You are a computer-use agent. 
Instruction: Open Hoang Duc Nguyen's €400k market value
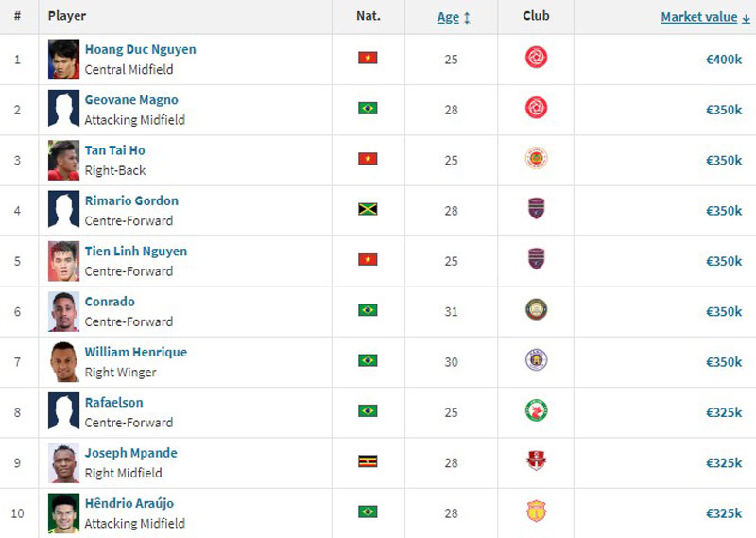[x=724, y=60]
